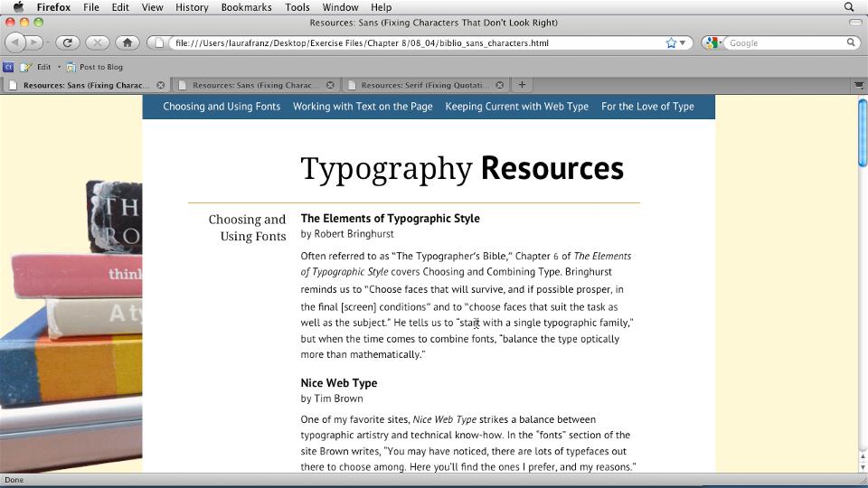Click the stacked books image
The image size is (868, 488).
(71, 326)
